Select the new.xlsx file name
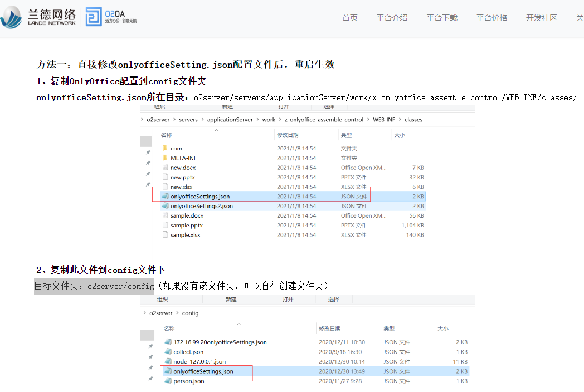This screenshot has height=392, width=584. 181,187
